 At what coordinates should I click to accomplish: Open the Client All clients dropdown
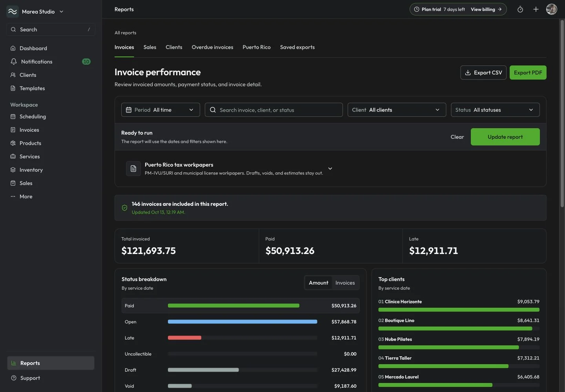(x=397, y=110)
